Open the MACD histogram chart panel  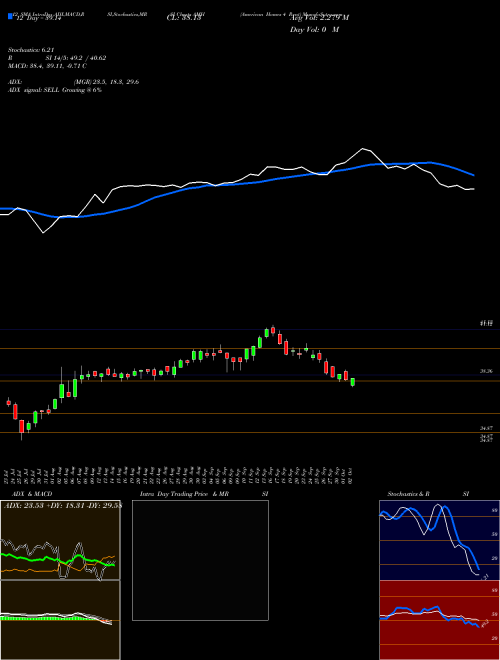point(60,620)
